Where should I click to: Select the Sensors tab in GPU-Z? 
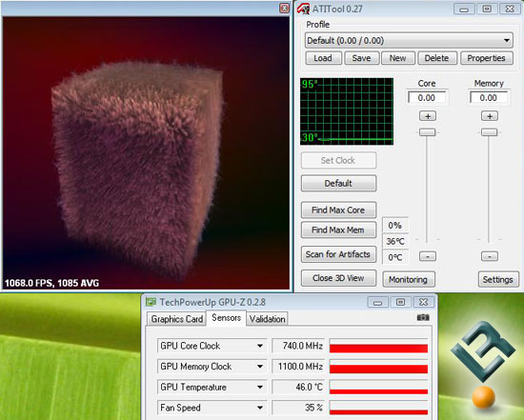pos(226,318)
